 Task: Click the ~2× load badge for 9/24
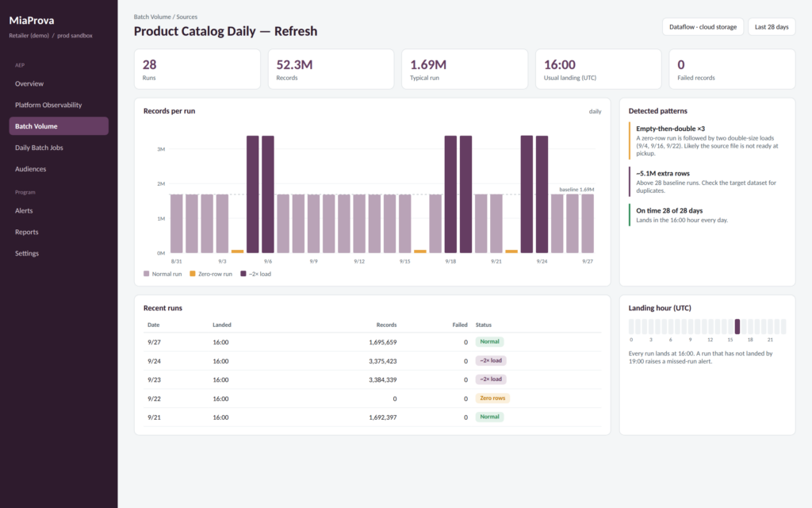pyautogui.click(x=491, y=361)
